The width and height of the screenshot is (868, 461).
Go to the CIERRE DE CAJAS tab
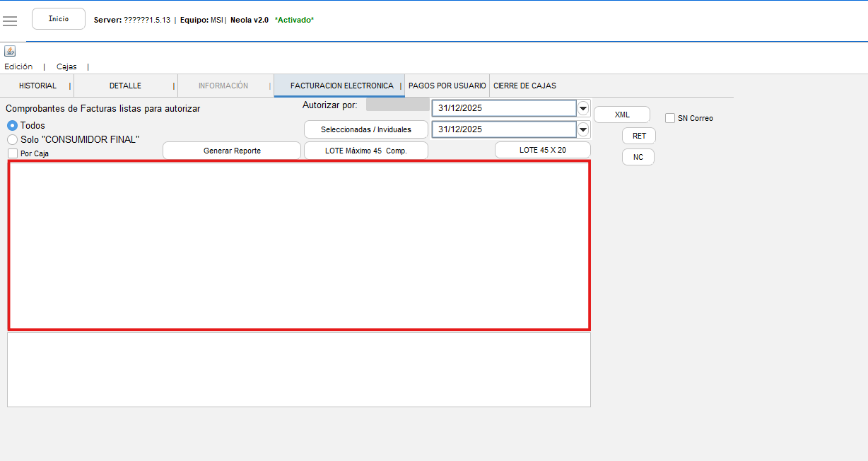click(524, 86)
